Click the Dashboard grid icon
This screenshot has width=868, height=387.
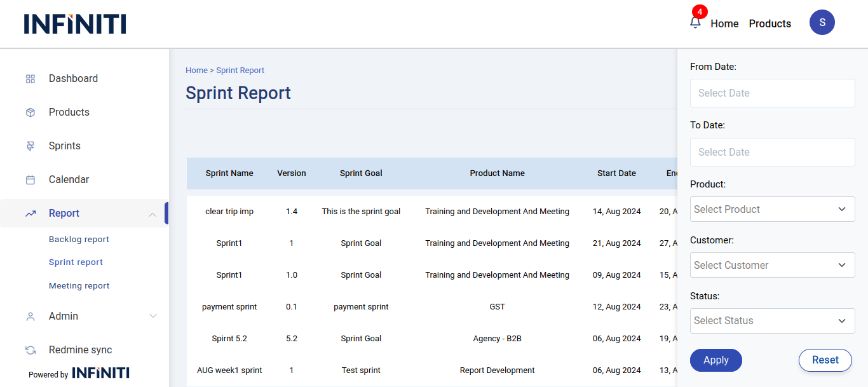[30, 79]
